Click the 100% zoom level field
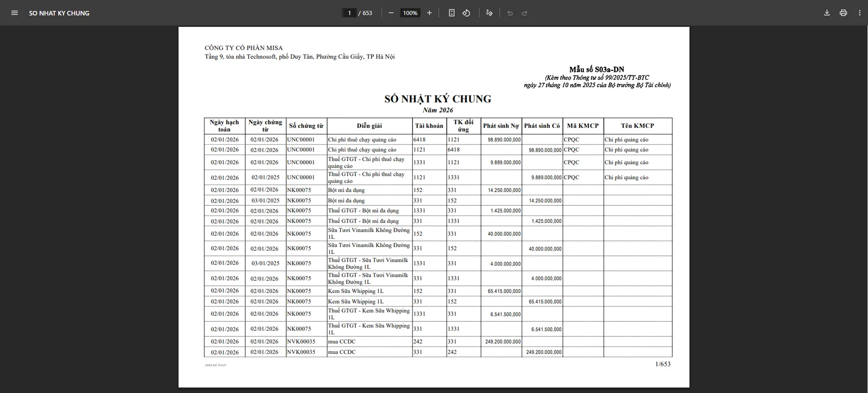This screenshot has width=868, height=393. (410, 13)
